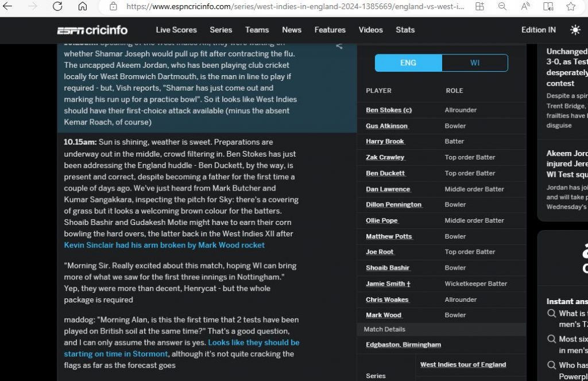
Task: Open the Live Scores menu item
Action: click(x=176, y=30)
